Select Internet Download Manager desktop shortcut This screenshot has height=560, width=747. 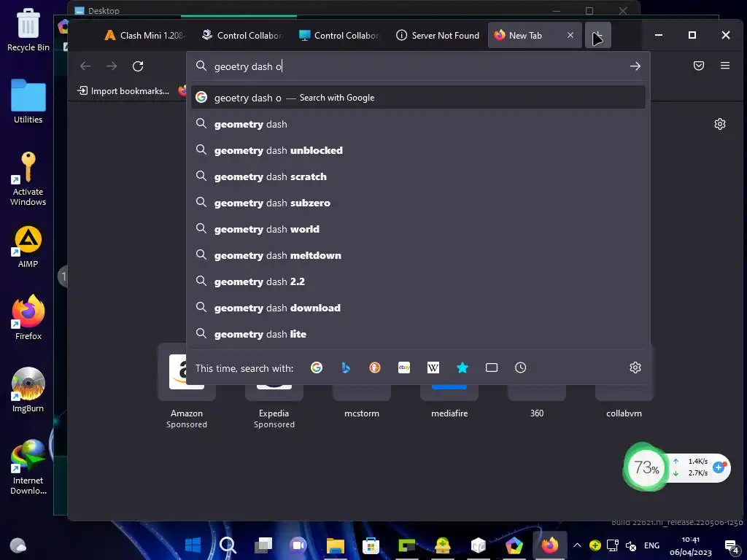click(28, 467)
